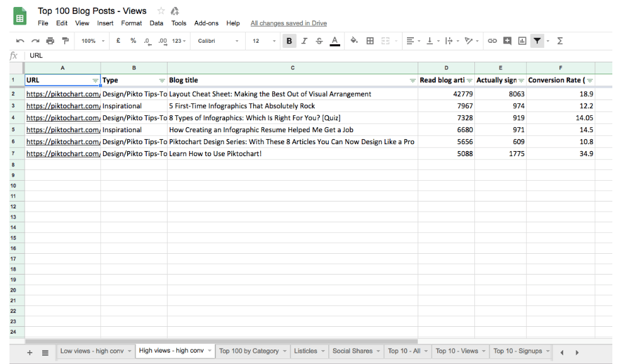
Task: Click the Google Sheets home icon
Action: point(20,17)
